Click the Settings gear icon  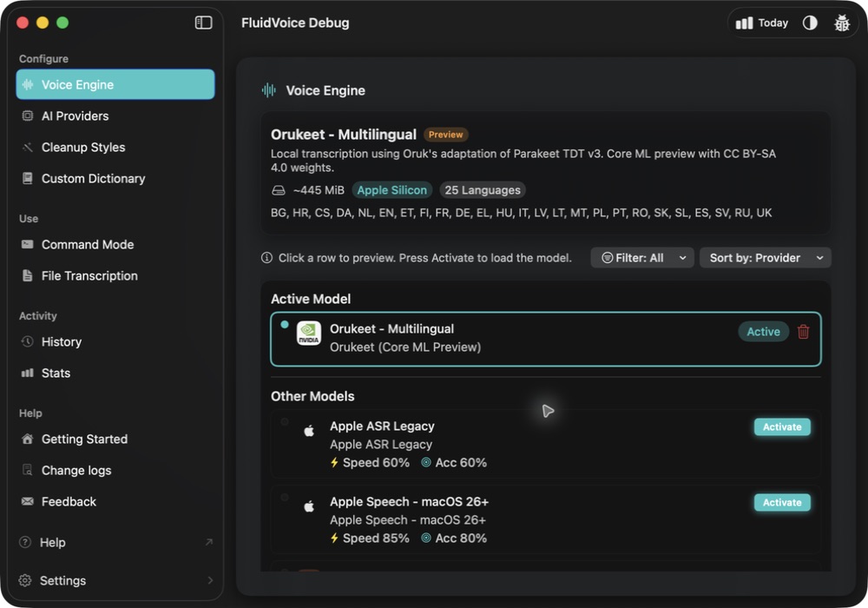click(x=25, y=580)
